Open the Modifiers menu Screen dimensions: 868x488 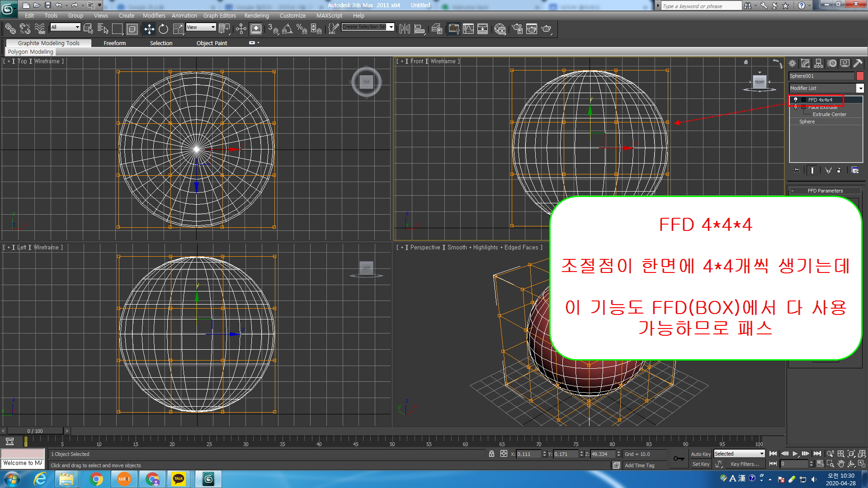[154, 15]
